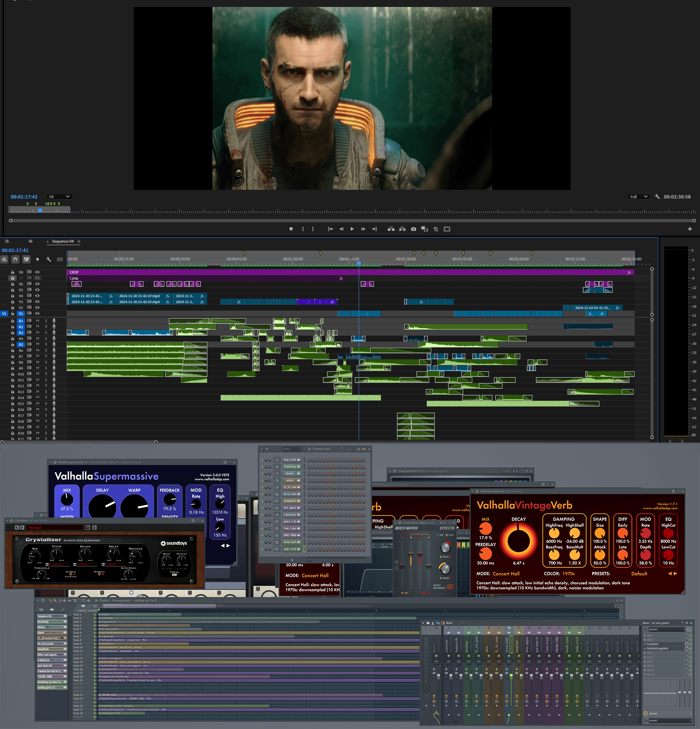Open the Default preset in VintageVerb

click(639, 574)
